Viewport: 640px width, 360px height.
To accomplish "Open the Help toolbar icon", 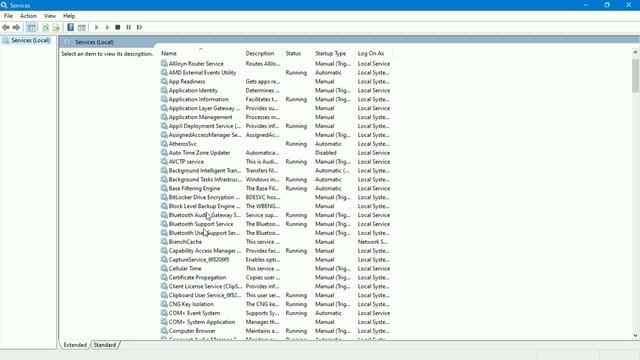I will (71, 27).
